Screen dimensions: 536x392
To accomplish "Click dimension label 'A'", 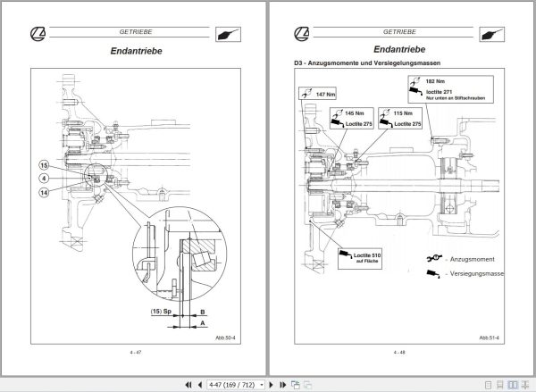I will [203, 323].
